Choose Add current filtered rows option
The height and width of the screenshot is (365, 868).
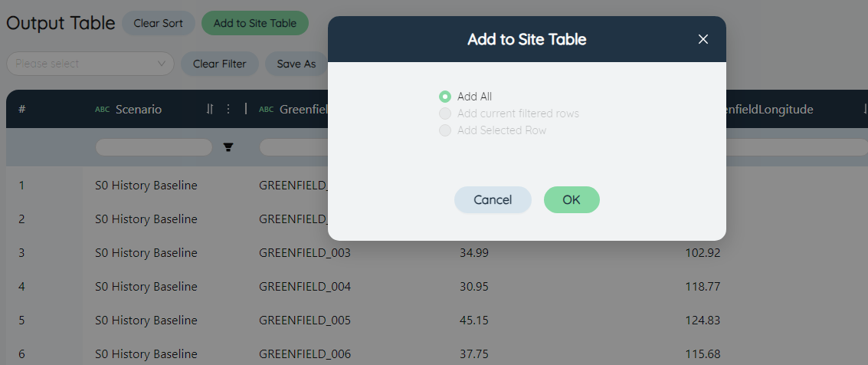[445, 113]
